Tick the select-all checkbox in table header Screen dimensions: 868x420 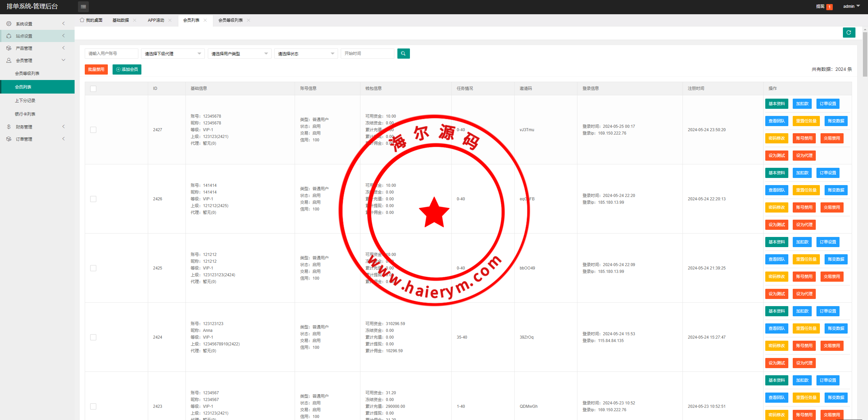click(93, 89)
